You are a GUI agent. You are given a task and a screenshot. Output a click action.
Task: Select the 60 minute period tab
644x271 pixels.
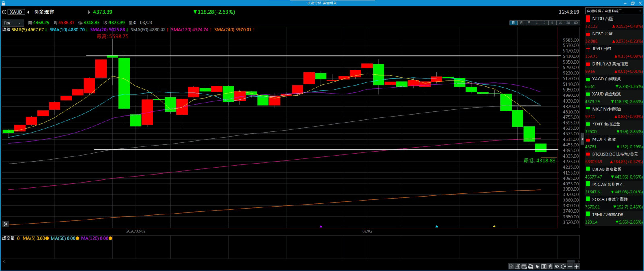pos(576,23)
